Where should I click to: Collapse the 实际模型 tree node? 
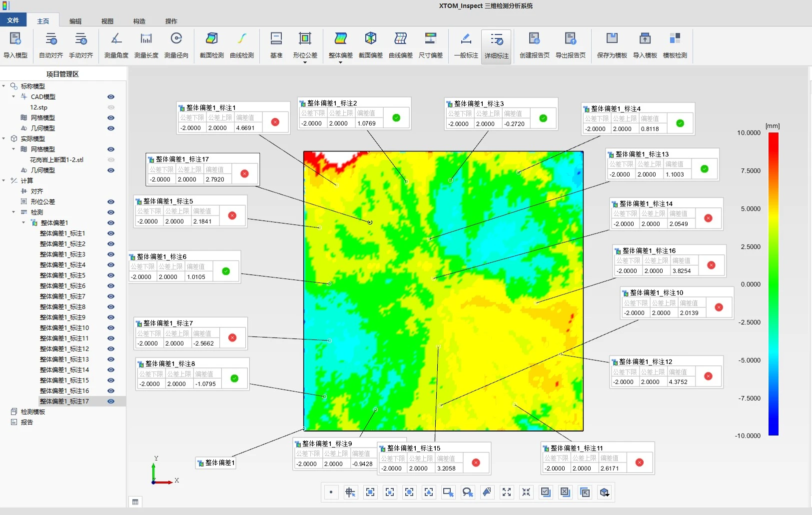[x=4, y=138]
